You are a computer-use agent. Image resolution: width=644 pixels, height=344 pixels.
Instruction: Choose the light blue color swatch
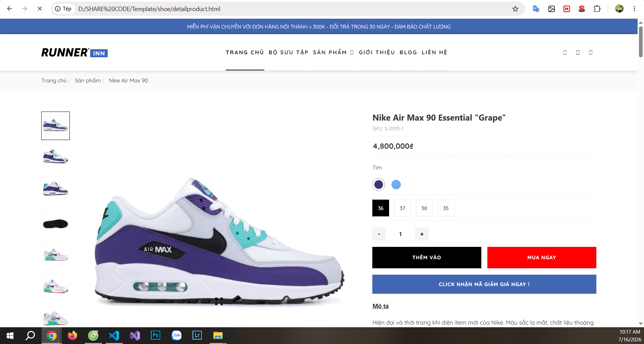[396, 185]
